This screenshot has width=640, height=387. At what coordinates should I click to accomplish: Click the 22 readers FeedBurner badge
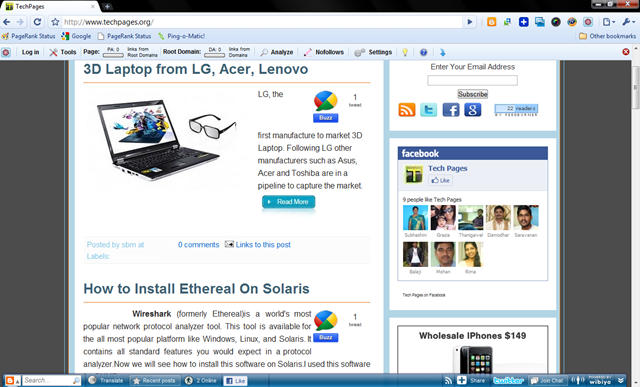click(x=516, y=110)
